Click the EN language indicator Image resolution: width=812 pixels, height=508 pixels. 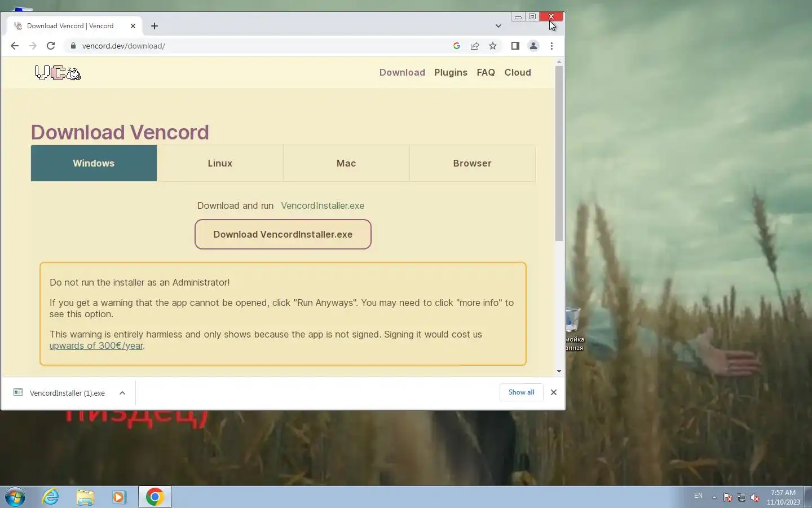[x=698, y=496]
